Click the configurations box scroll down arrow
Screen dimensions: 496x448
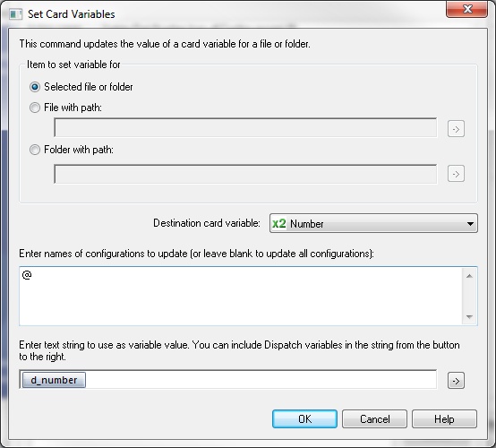[x=469, y=316]
